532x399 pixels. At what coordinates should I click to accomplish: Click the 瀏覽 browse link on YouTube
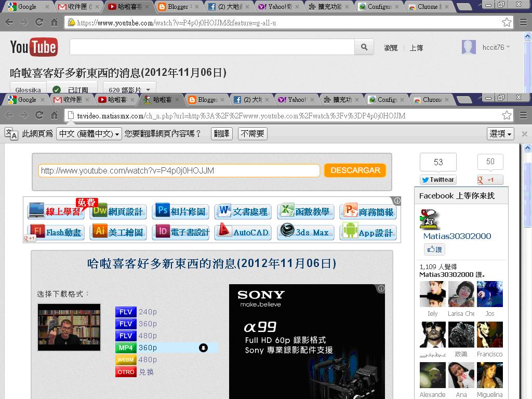(x=391, y=48)
